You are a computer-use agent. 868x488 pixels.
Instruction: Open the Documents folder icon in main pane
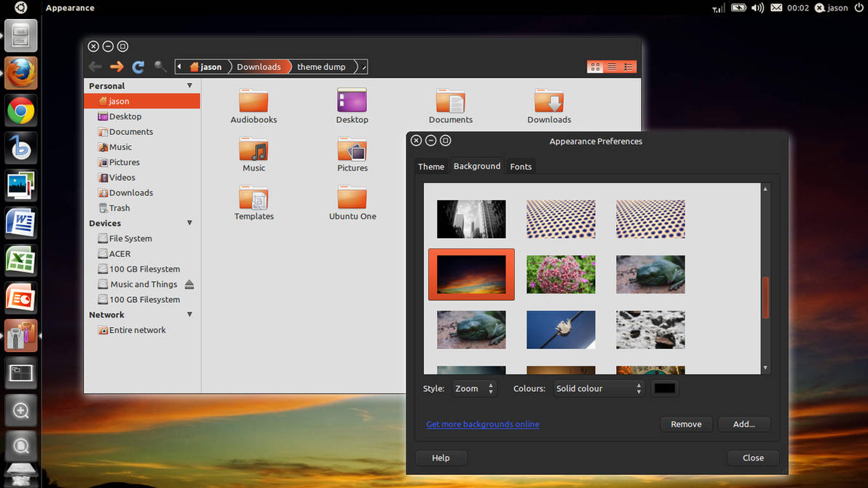pos(451,106)
